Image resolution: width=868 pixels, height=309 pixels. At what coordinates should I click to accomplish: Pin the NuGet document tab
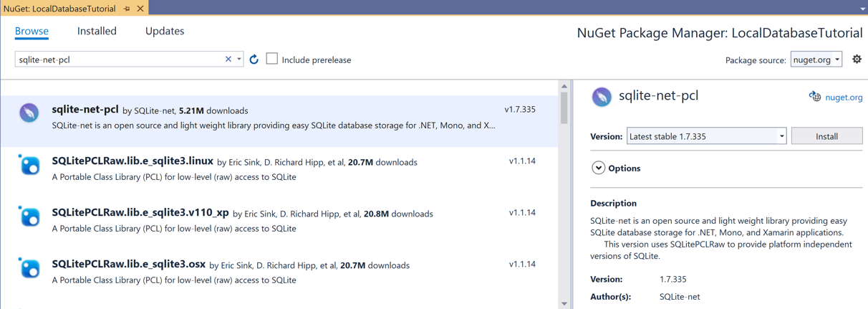tap(127, 9)
